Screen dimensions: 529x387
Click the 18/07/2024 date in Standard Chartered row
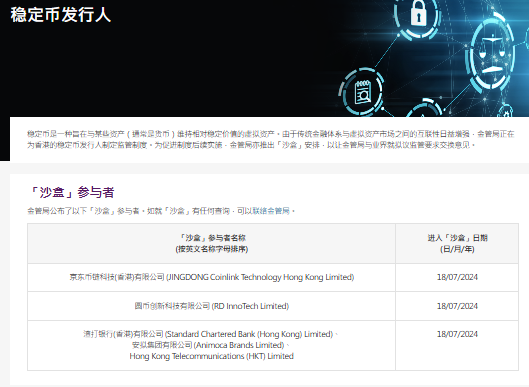(457, 334)
